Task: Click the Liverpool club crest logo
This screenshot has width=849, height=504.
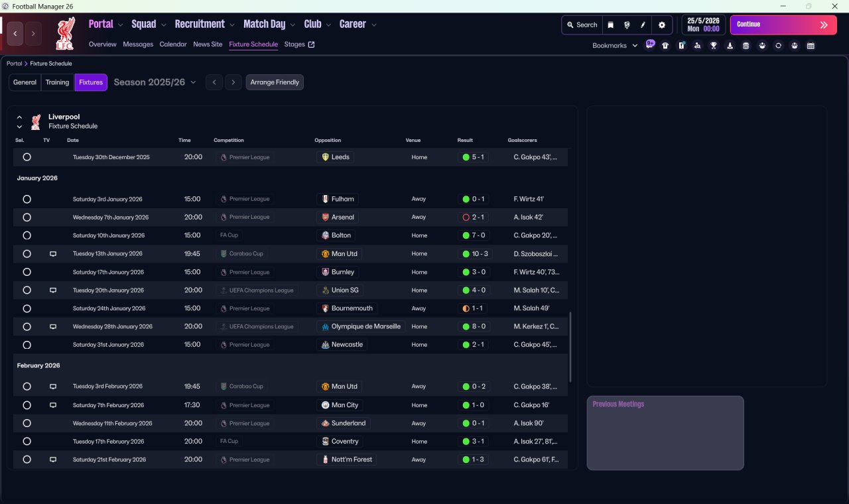Action: click(x=64, y=34)
